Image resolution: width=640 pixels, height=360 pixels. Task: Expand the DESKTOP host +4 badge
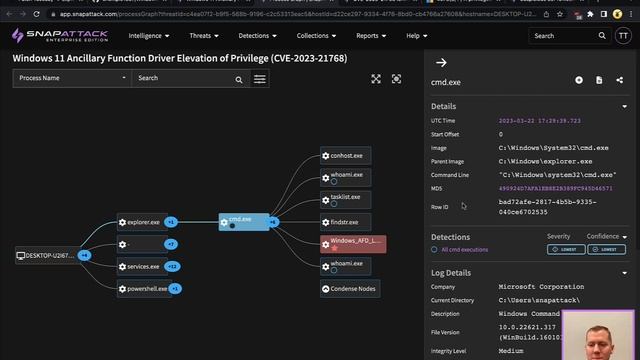tap(84, 256)
